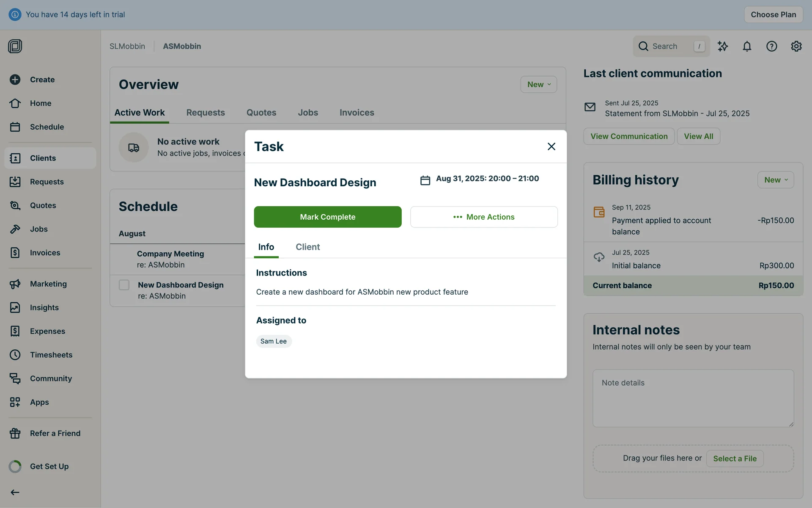
Task: Open Timesheets via its clock icon
Action: [x=15, y=355]
